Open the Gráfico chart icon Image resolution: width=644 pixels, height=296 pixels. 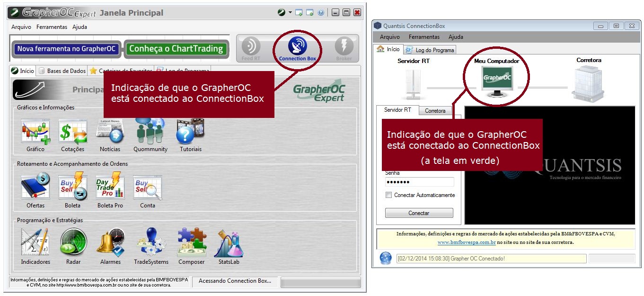pos(35,132)
